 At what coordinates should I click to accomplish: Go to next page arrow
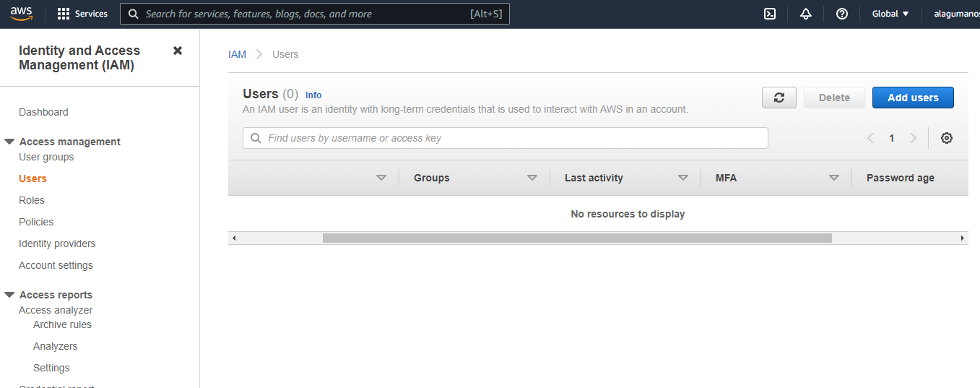click(914, 138)
